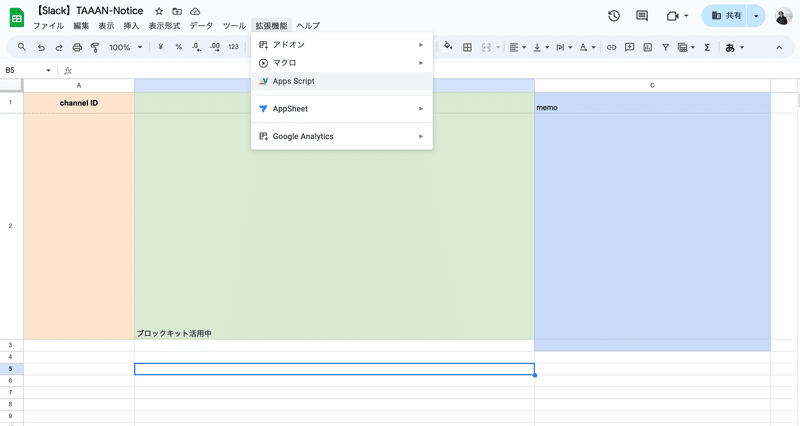Select the memo cell
The width and height of the screenshot is (800, 426).
pyautogui.click(x=653, y=103)
